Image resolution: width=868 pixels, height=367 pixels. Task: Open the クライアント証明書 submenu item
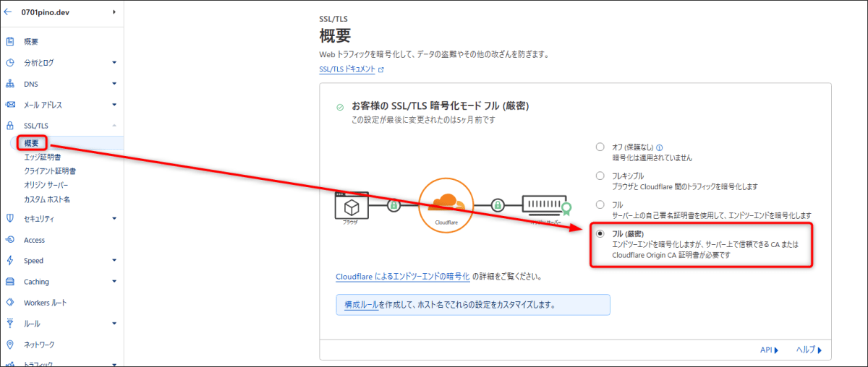pyautogui.click(x=50, y=171)
